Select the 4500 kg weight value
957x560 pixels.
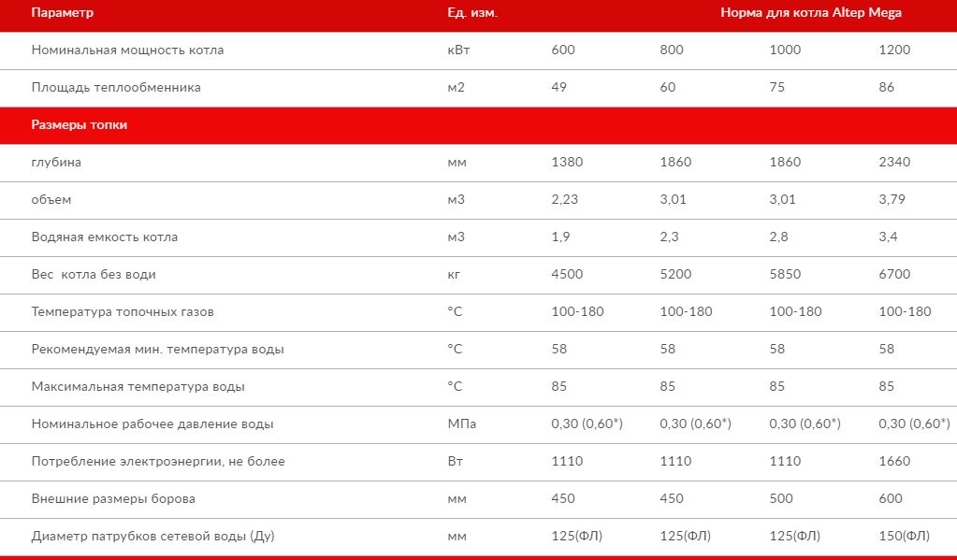[x=567, y=275]
